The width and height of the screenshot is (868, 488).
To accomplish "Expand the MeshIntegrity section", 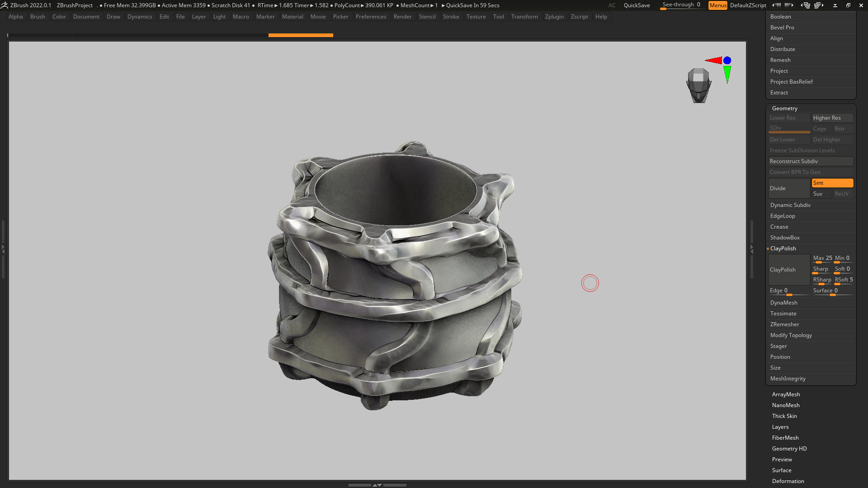I will [x=788, y=379].
